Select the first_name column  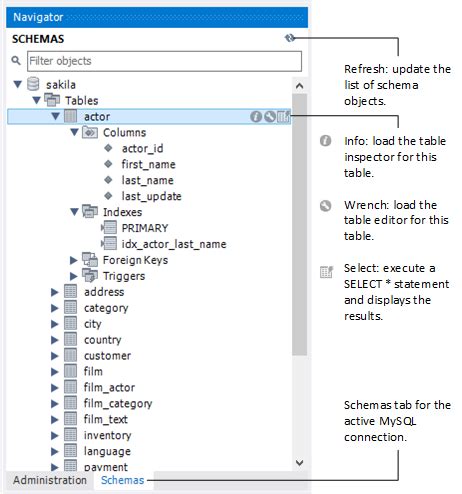[149, 164]
